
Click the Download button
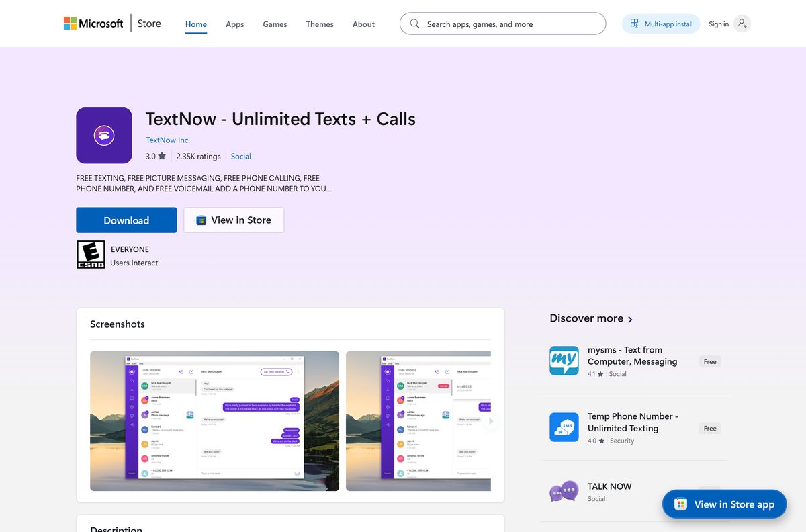(x=126, y=220)
